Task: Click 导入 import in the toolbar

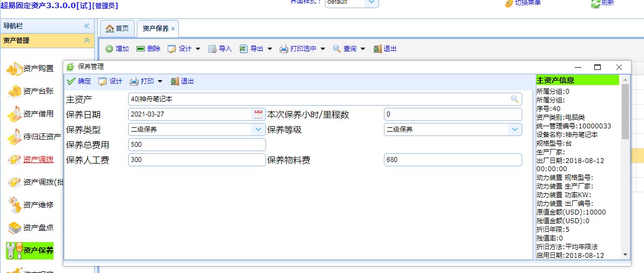Action: point(220,49)
